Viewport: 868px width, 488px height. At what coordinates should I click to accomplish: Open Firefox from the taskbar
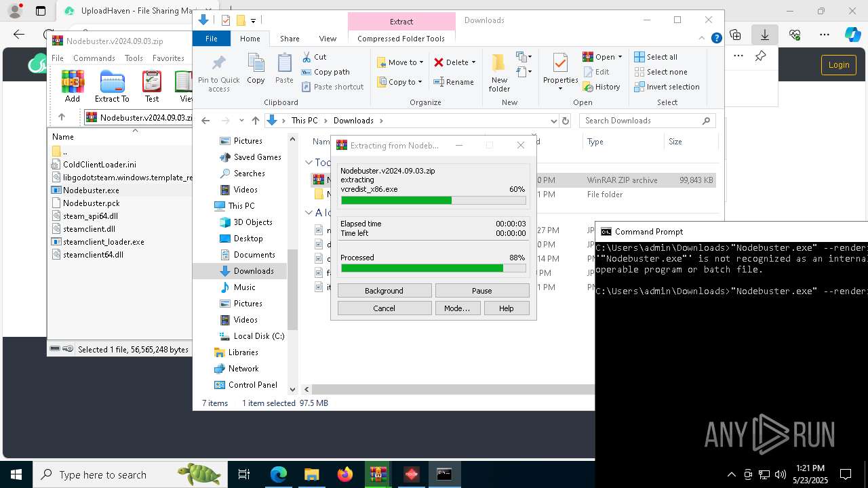pyautogui.click(x=345, y=474)
